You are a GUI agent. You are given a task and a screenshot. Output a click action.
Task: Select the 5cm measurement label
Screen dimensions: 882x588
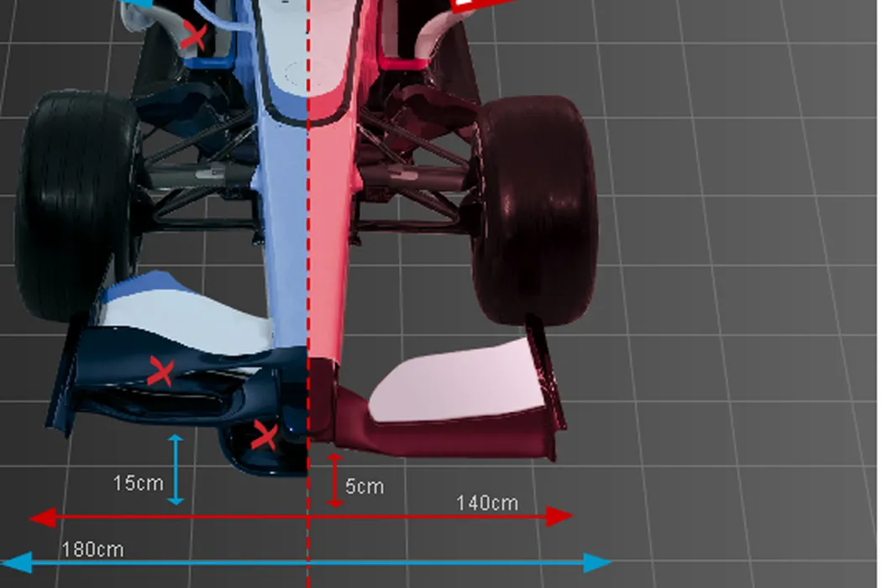(x=365, y=486)
